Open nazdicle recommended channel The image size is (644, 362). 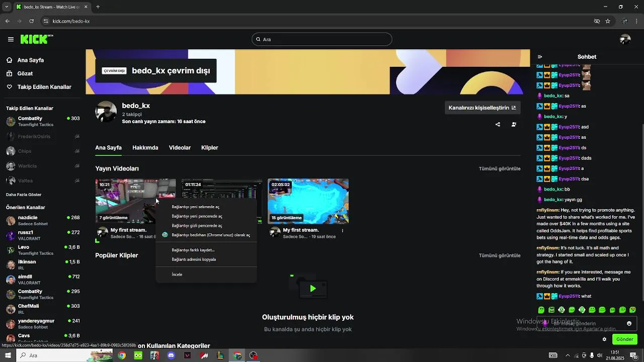point(43,220)
